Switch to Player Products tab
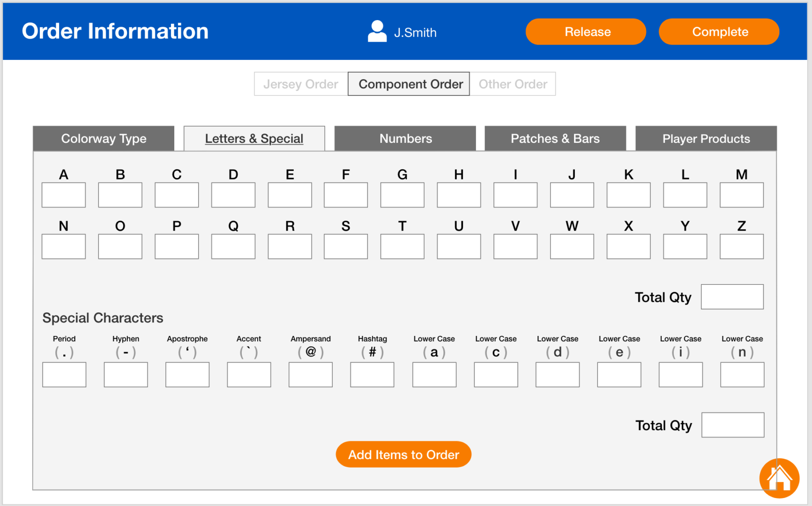This screenshot has width=812, height=506. [x=706, y=139]
